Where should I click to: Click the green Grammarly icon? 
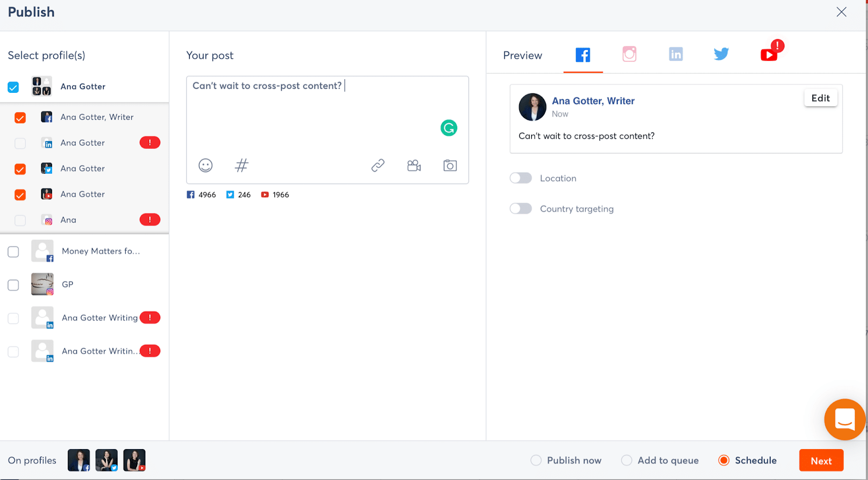[449, 128]
